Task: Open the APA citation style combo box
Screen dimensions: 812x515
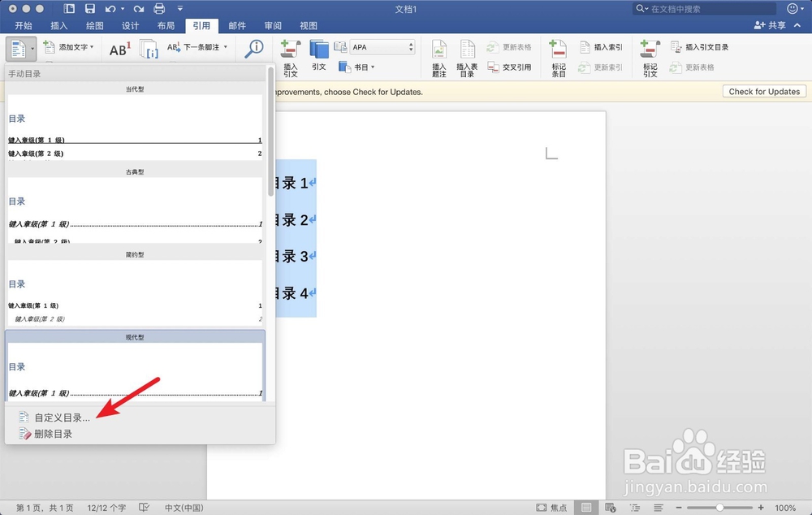Action: coord(382,47)
